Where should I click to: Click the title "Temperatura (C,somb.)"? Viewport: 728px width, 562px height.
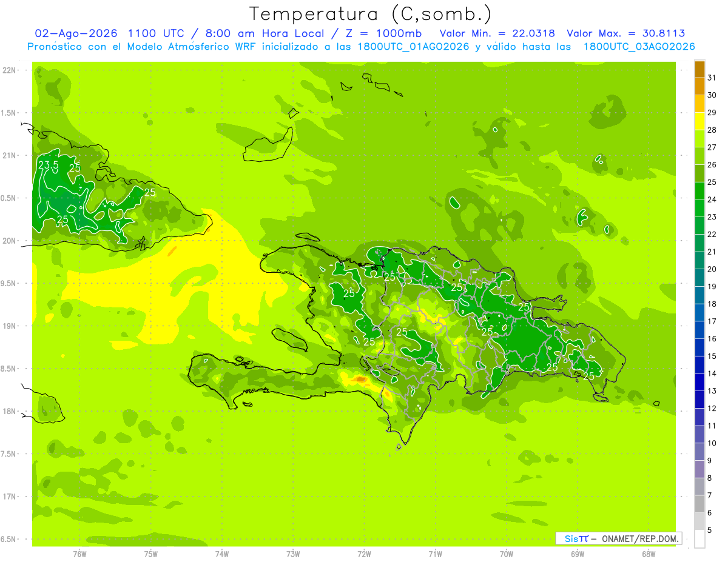[371, 14]
